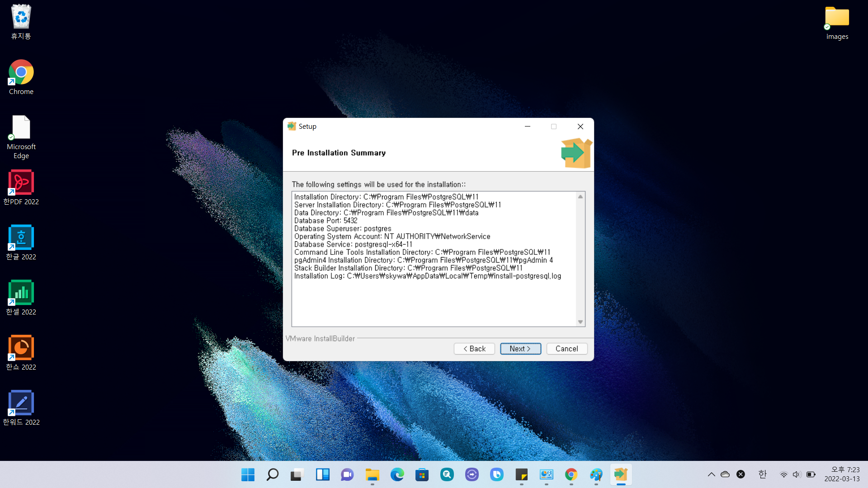Select the 한셀 2022 desktop shortcut
868x488 pixels.
click(x=21, y=297)
